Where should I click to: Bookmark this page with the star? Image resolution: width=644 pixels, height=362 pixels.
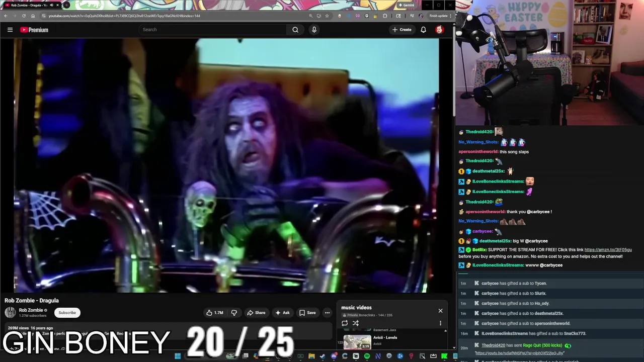coord(327,16)
